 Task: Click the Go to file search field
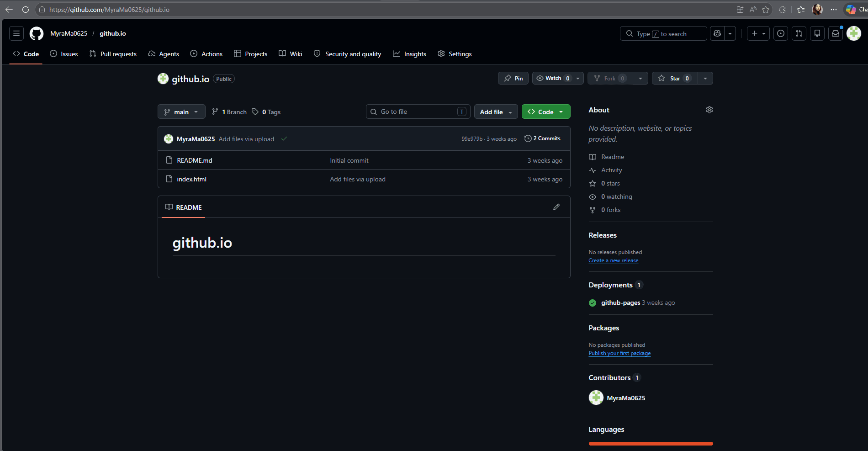tap(418, 111)
